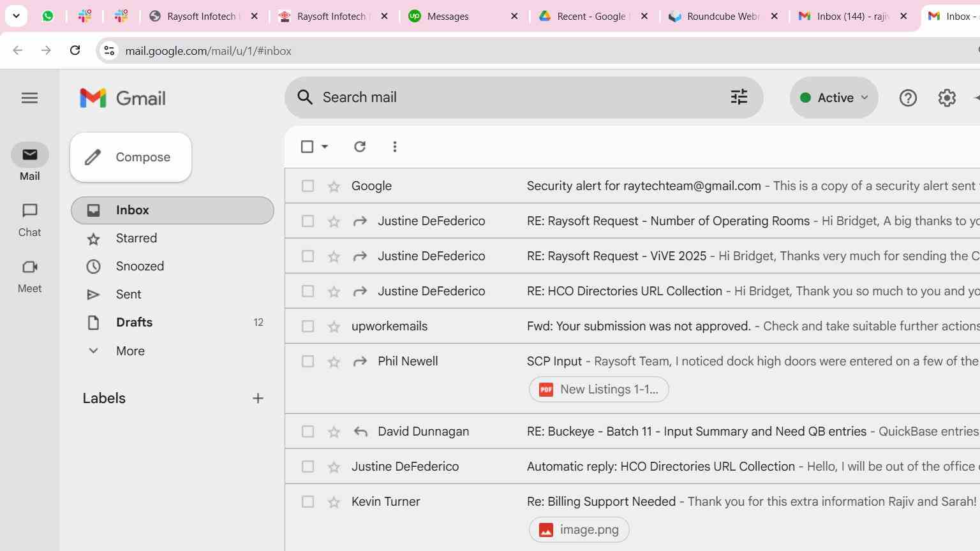Open Chat in the side rail

pos(29,219)
